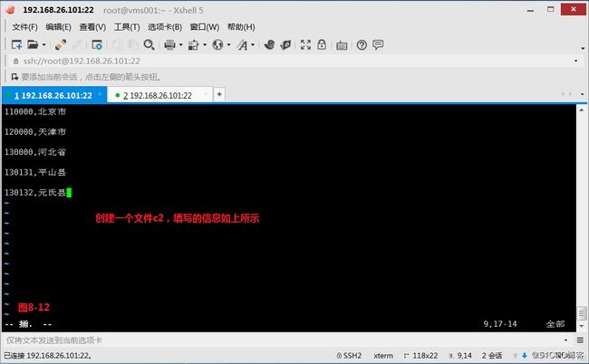Image resolution: width=589 pixels, height=364 pixels.
Task: Open the 工具(T) menu
Action: click(127, 27)
